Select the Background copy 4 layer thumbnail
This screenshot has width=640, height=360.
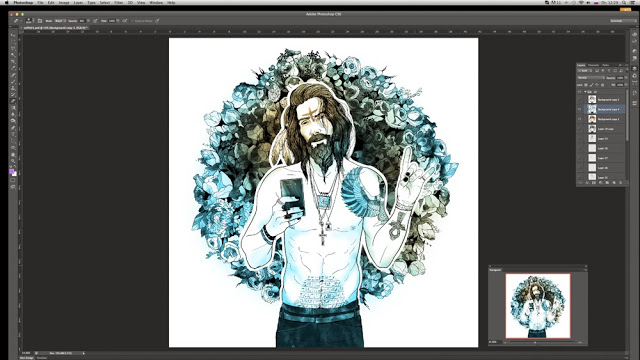[x=592, y=109]
